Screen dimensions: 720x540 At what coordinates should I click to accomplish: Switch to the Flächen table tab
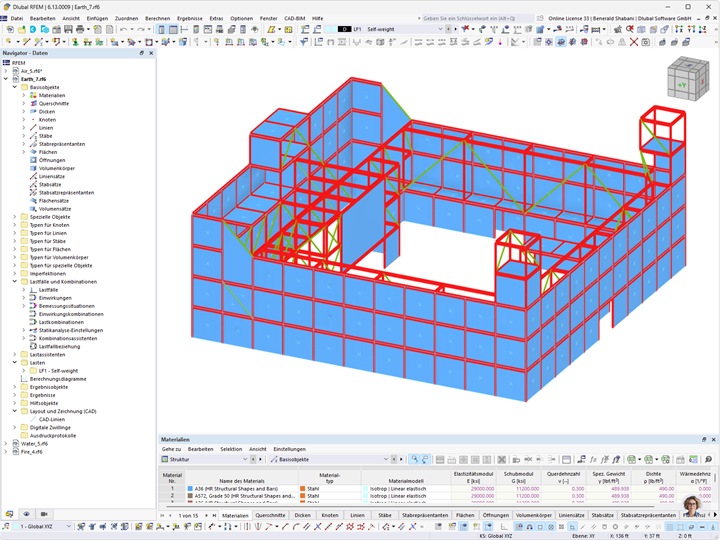coord(465,516)
